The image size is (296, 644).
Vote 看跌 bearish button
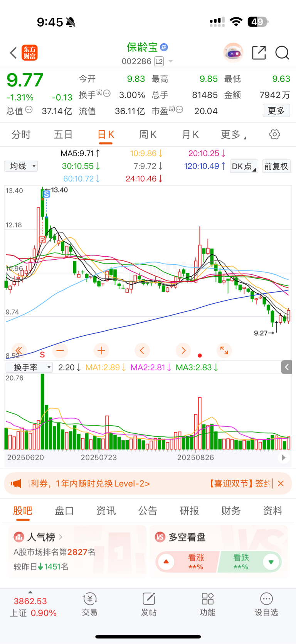tap(250, 562)
